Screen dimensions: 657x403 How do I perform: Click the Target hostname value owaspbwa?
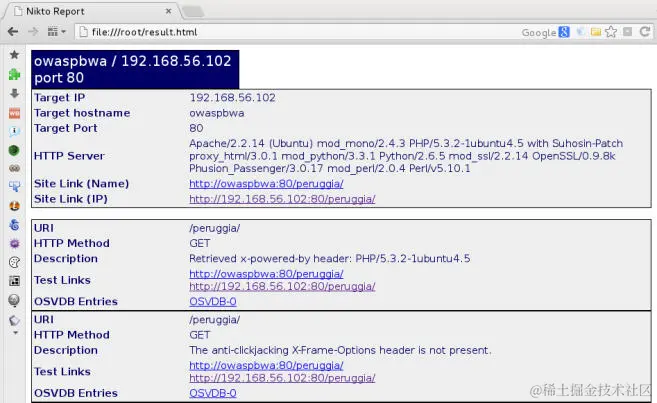click(217, 113)
